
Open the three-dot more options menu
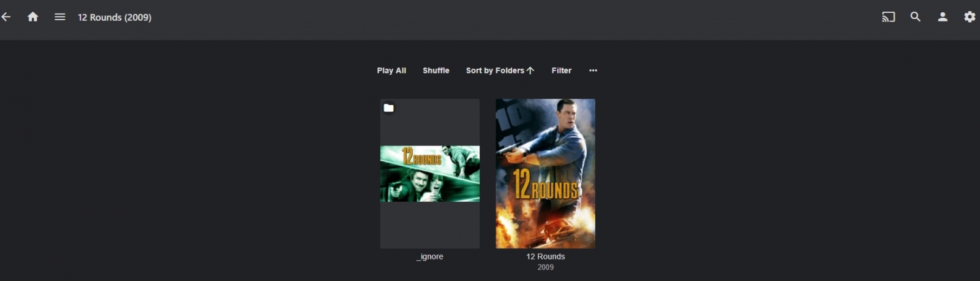tap(593, 71)
